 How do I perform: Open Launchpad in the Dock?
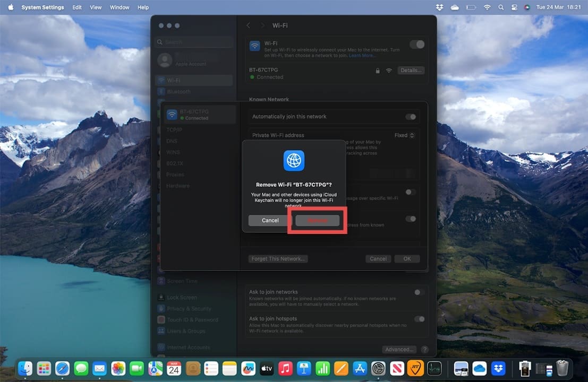[x=44, y=369]
